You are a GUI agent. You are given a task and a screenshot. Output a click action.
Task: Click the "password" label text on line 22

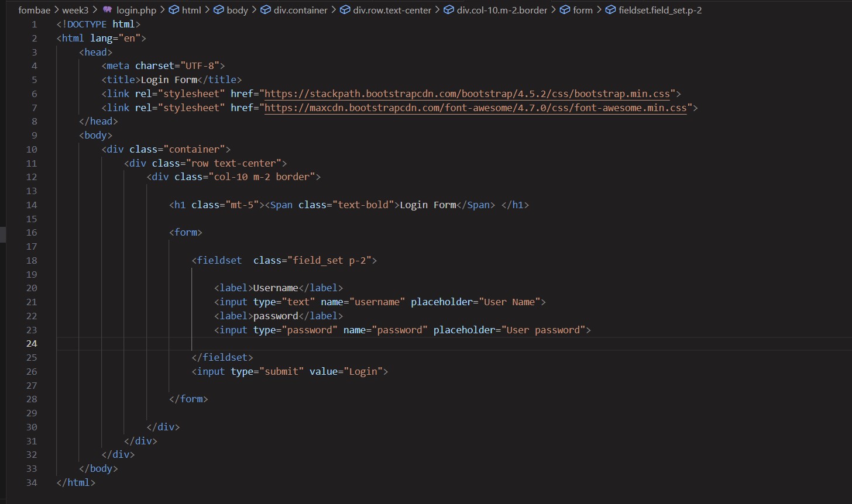pos(276,316)
